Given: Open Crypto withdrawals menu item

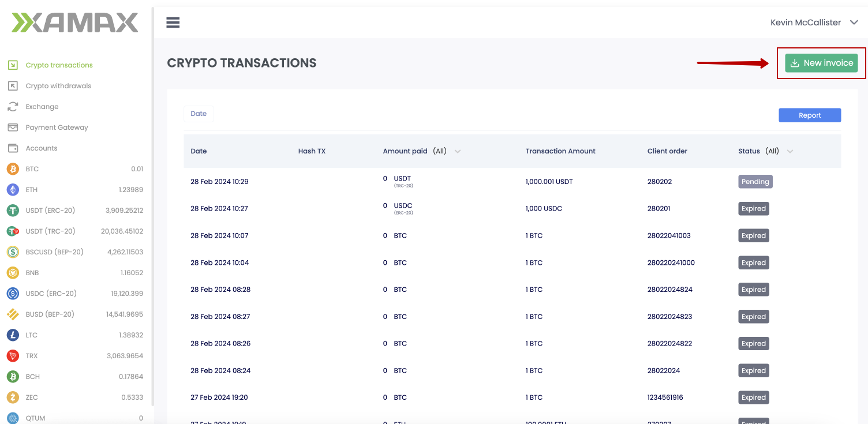Looking at the screenshot, I should coord(58,86).
